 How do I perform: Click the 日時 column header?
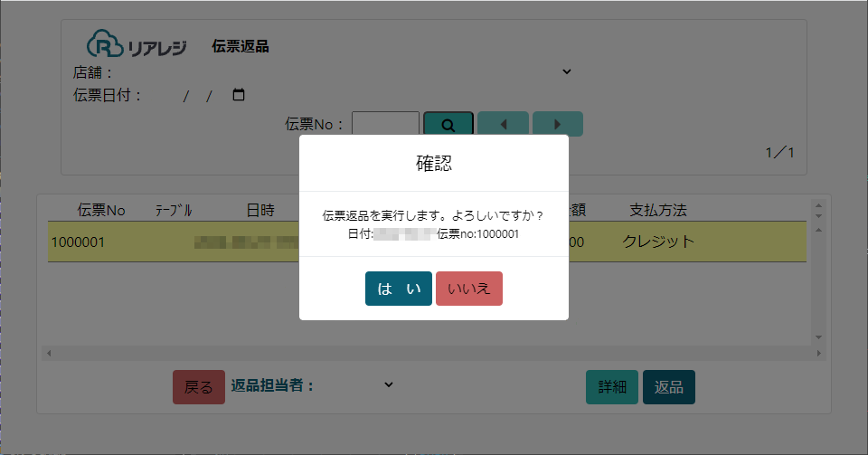point(260,210)
